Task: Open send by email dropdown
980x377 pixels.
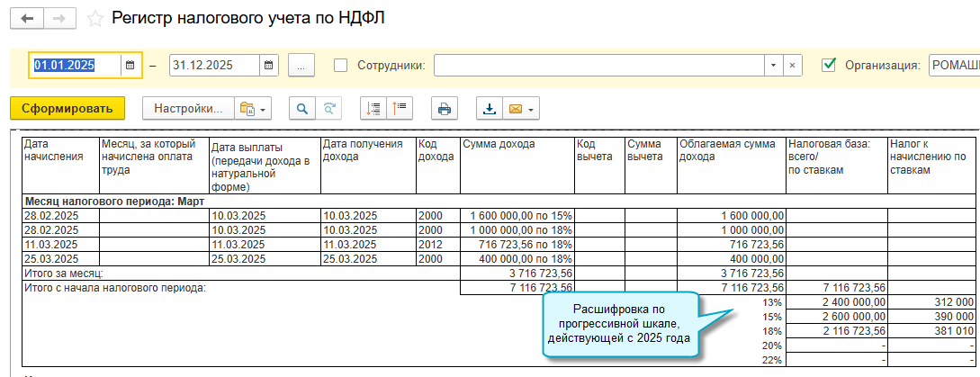Action: pyautogui.click(x=521, y=108)
